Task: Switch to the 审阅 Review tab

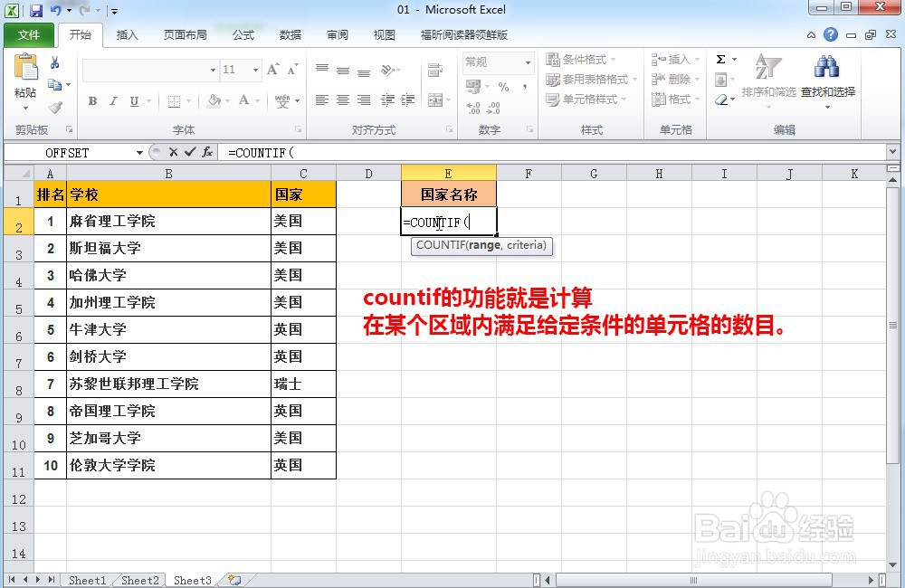Action: (338, 35)
